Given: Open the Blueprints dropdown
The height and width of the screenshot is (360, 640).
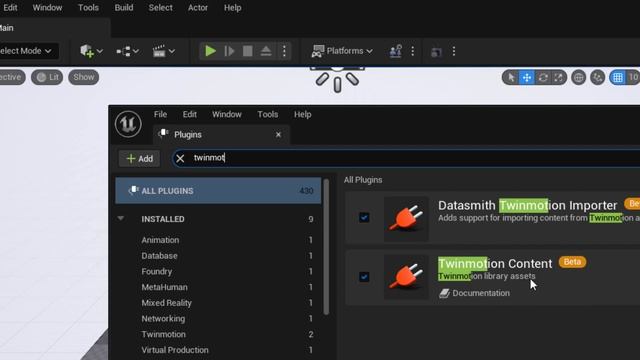Looking at the screenshot, I should pyautogui.click(x=127, y=51).
